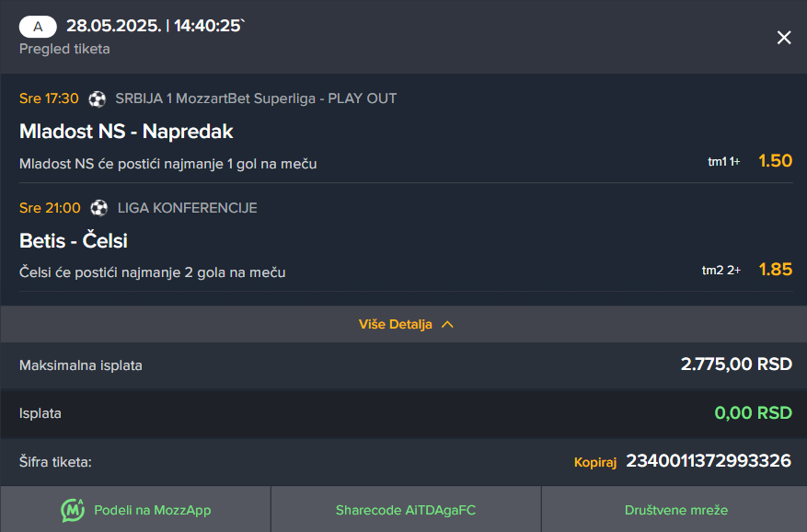Viewport: 807px width, 532px height.
Task: Click the tm2 2+ bet type label
Action: (x=721, y=271)
